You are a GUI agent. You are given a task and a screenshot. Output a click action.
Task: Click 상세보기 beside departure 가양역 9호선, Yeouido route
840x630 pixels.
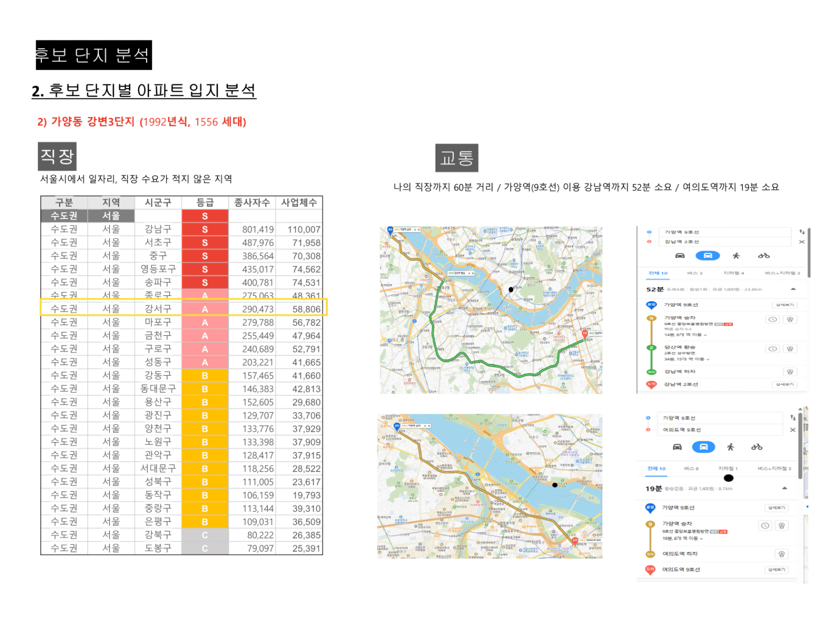tap(776, 508)
